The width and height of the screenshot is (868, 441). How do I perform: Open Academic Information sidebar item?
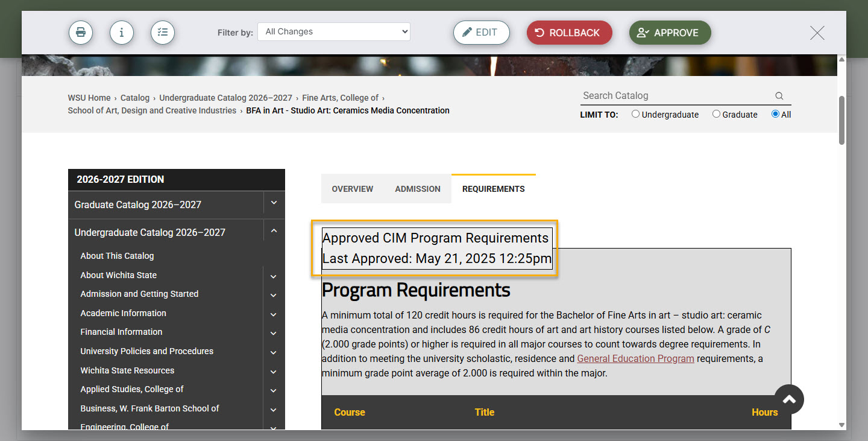(x=123, y=313)
